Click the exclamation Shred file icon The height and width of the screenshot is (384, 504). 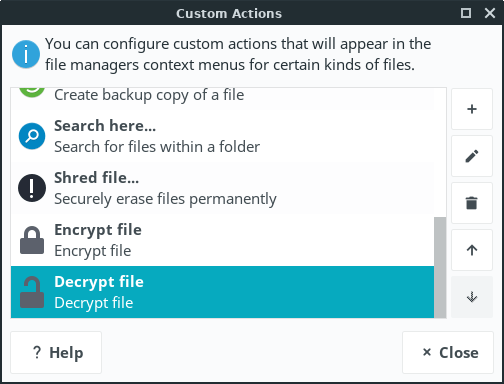tap(32, 188)
